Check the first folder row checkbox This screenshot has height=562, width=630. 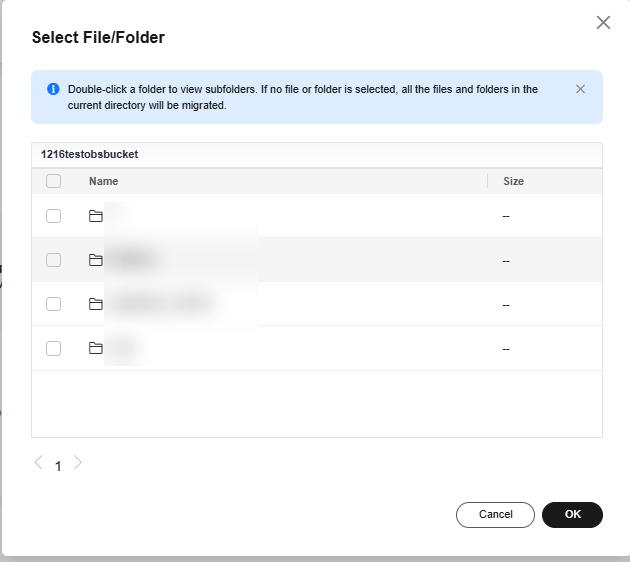point(53,216)
